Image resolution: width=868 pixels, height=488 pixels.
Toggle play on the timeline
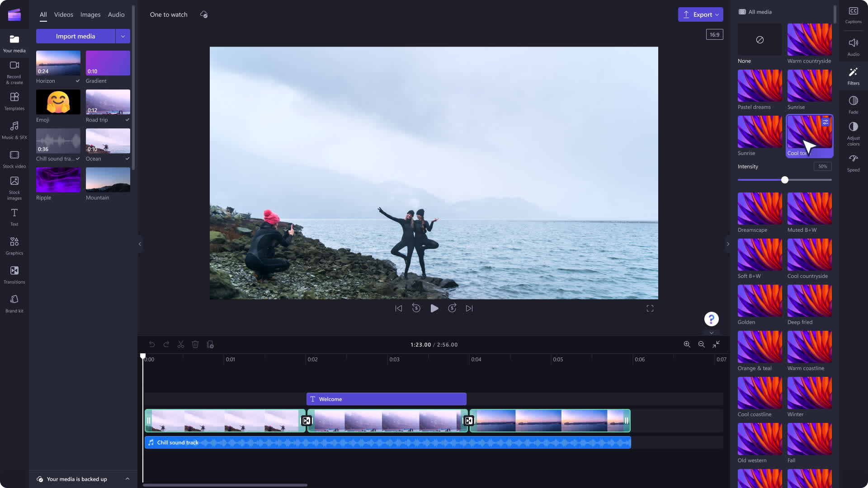pyautogui.click(x=434, y=308)
